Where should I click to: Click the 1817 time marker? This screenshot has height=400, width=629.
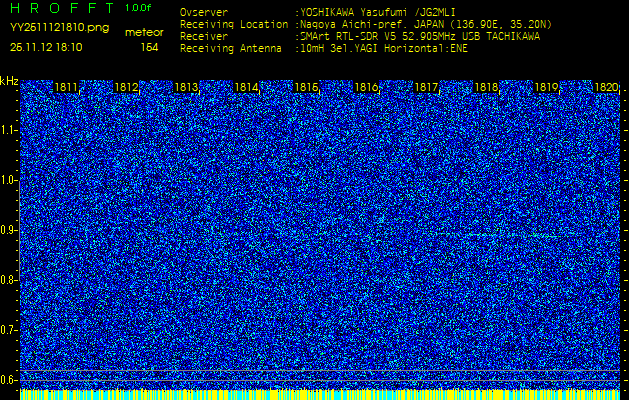(426, 87)
